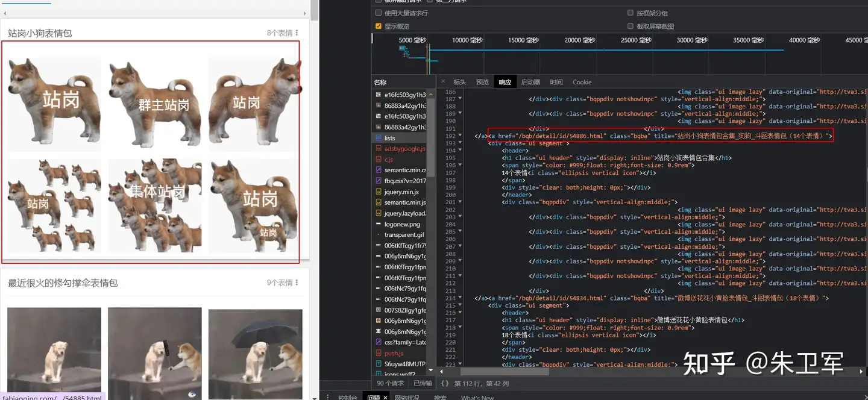The height and width of the screenshot is (400, 868).
Task: Collapse code fold arrow at line 194
Action: click(x=460, y=151)
